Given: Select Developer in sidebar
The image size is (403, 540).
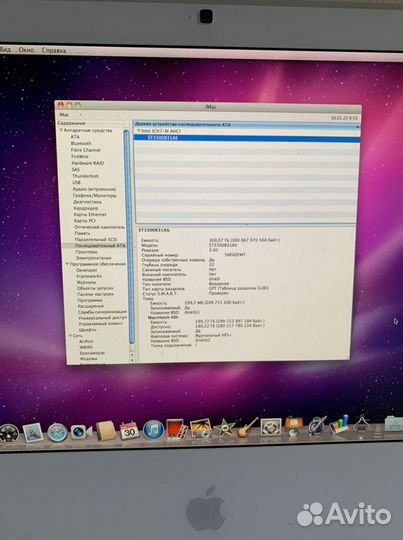Looking at the screenshot, I should point(87,270).
